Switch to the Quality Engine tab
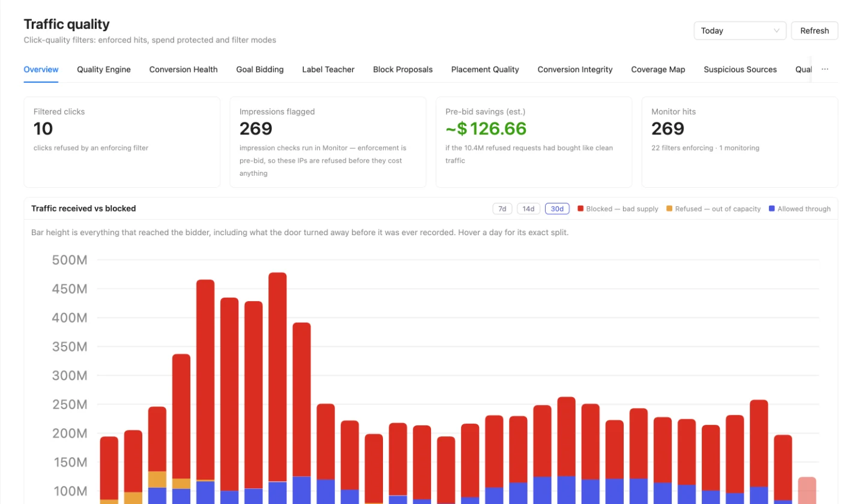Viewport: 847px width, 504px height. 104,70
